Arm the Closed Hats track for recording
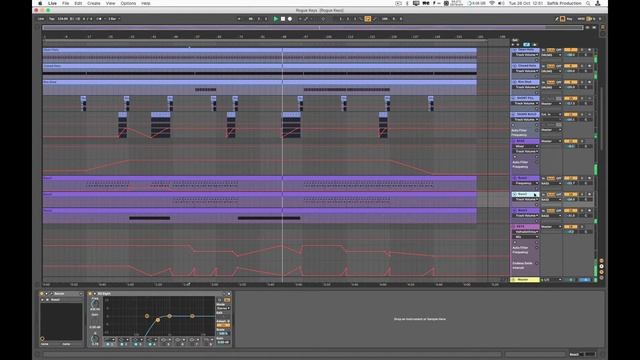640x360 pixels. tap(589, 66)
